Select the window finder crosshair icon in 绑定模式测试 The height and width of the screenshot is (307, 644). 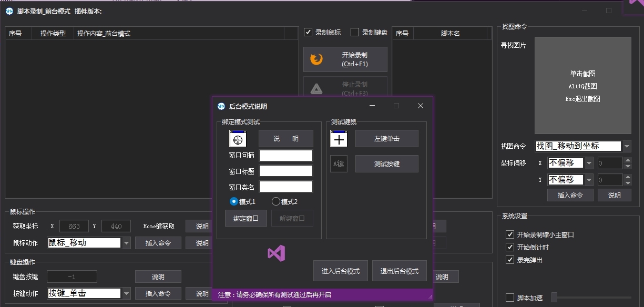click(237, 138)
